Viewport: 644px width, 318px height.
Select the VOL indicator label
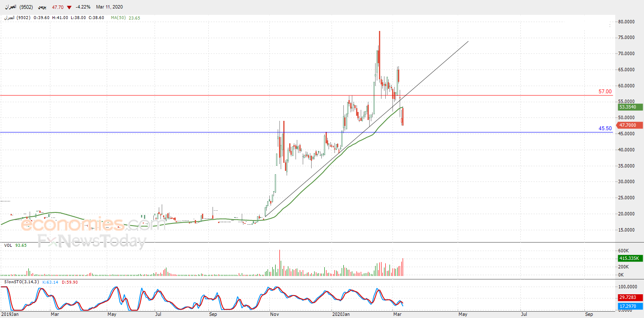tap(8, 245)
